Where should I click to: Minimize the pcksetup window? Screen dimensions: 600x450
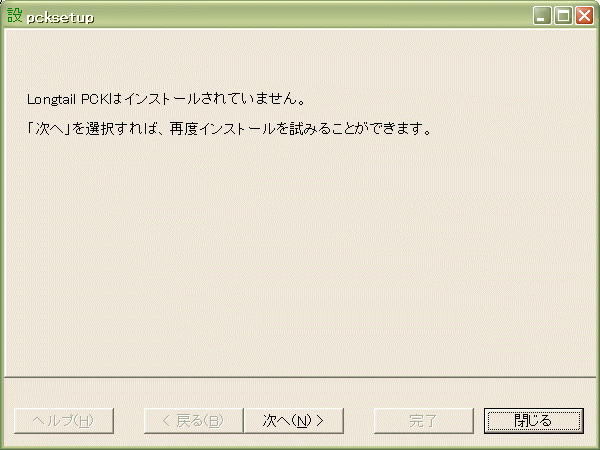click(x=542, y=16)
